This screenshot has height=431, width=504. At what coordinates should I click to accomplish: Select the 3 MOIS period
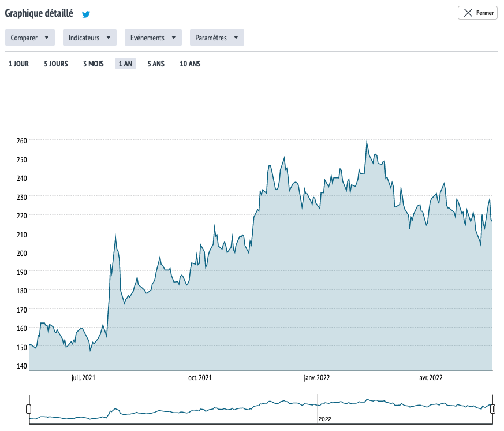[94, 64]
